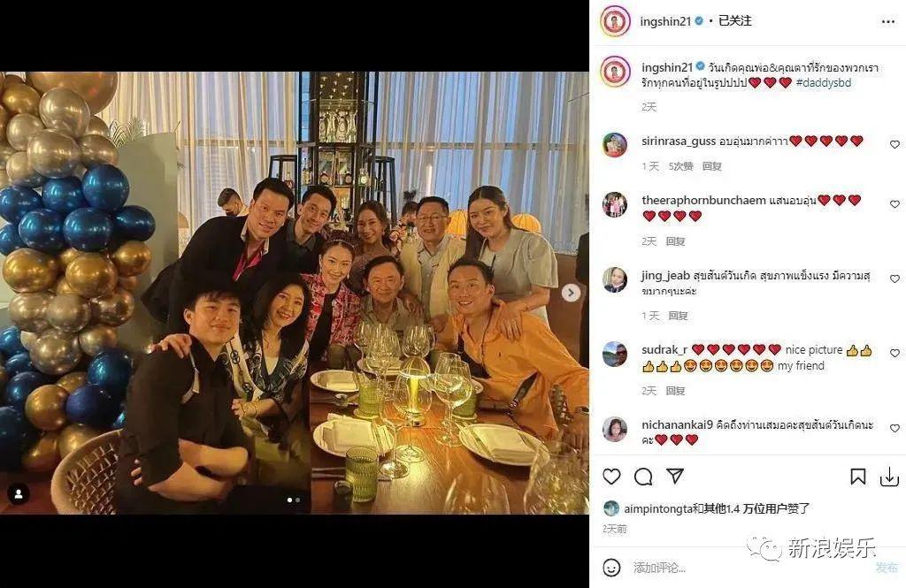
Task: Toggle the 已关注 following status button
Action: (x=735, y=21)
